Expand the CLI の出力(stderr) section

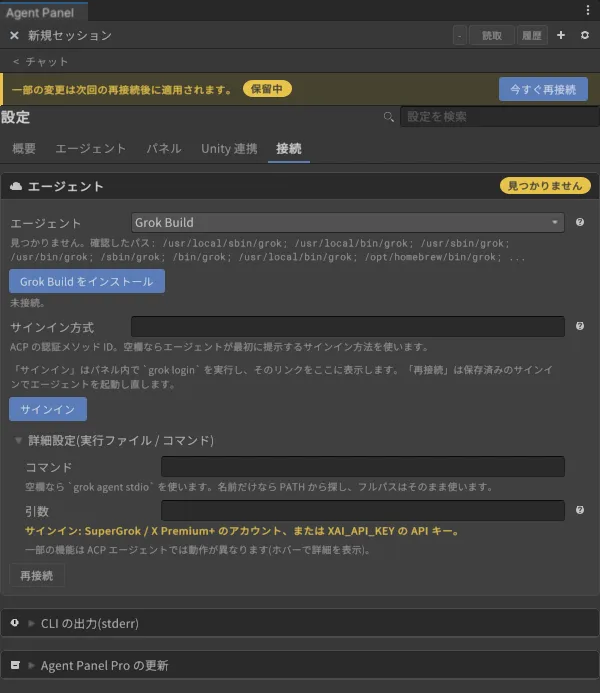(31, 623)
